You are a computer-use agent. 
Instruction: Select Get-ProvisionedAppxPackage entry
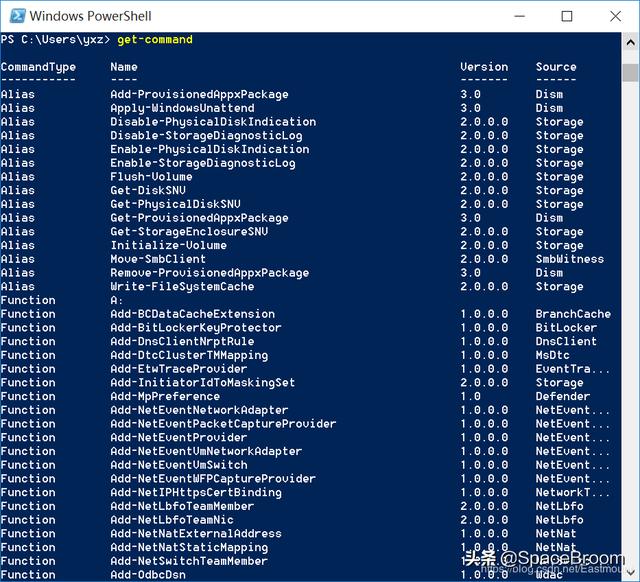click(x=199, y=218)
